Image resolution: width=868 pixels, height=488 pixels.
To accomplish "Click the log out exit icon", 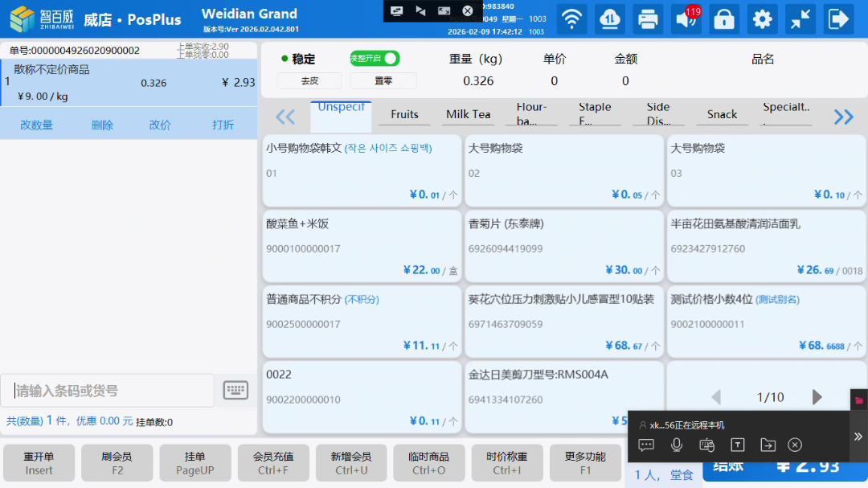I will click(x=838, y=19).
